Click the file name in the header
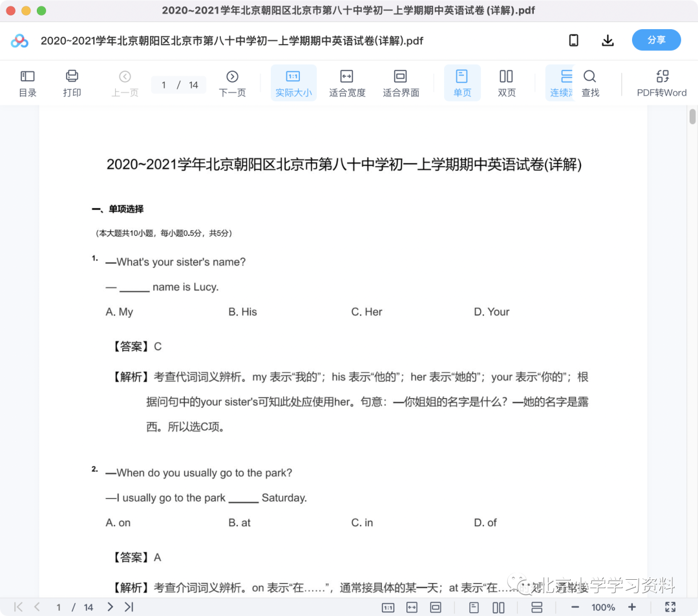698x616 pixels. (x=232, y=41)
